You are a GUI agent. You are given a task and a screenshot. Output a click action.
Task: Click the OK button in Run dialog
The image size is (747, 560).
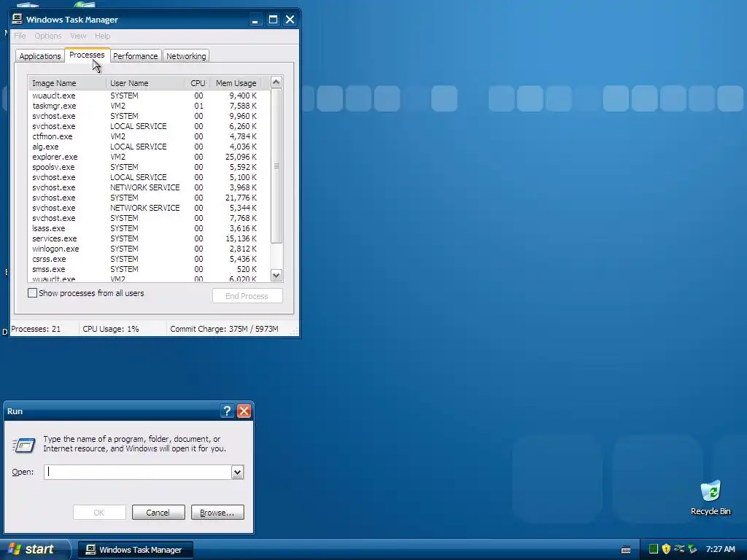[x=99, y=513]
